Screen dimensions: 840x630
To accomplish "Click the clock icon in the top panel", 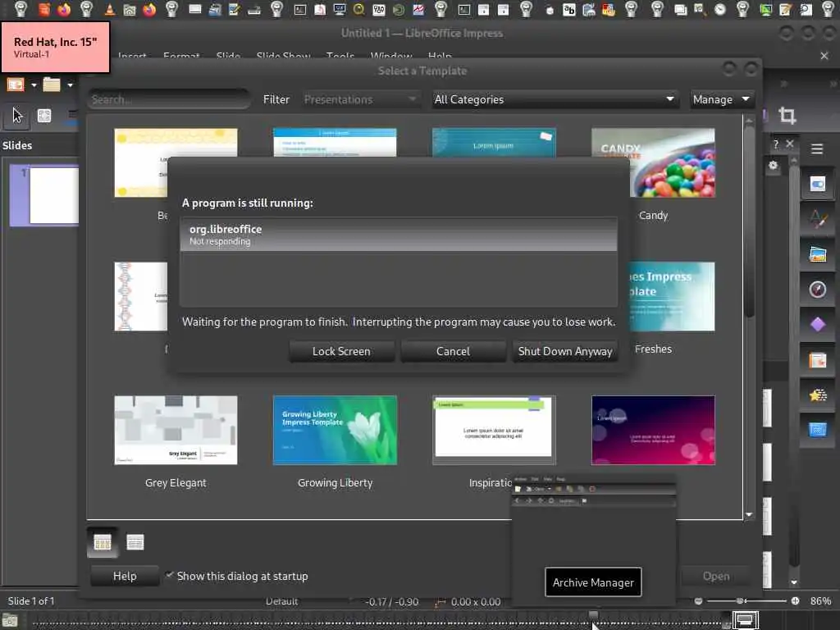I will pos(720,9).
